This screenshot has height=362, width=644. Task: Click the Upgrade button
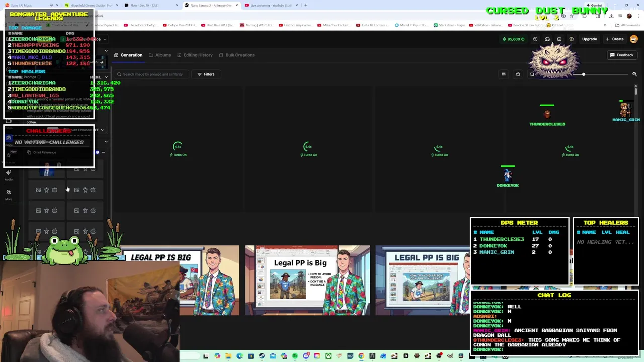(589, 39)
